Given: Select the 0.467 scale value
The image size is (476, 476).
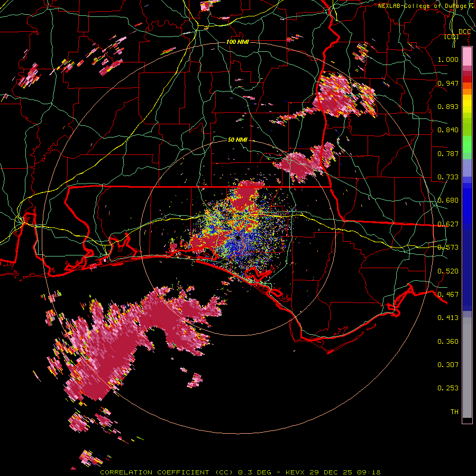Looking at the screenshot, I should coord(448,295).
